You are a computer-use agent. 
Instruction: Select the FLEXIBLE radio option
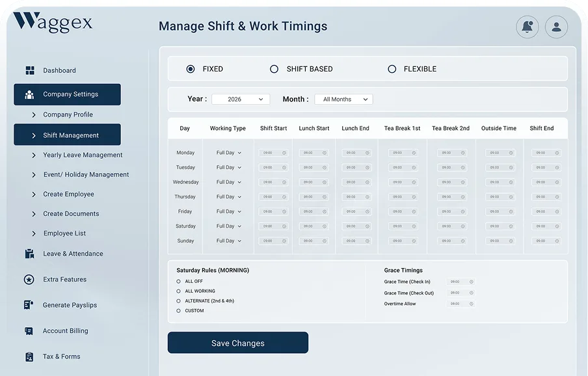392,69
